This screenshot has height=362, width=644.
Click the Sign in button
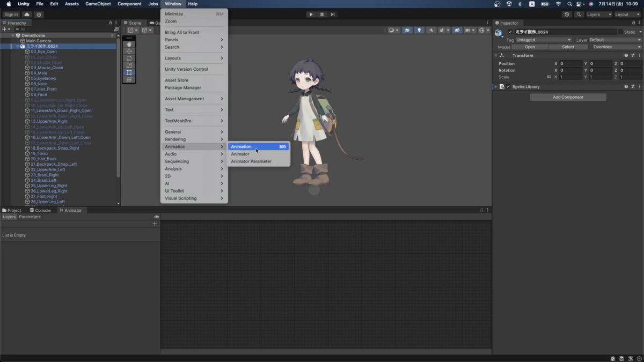(11, 14)
